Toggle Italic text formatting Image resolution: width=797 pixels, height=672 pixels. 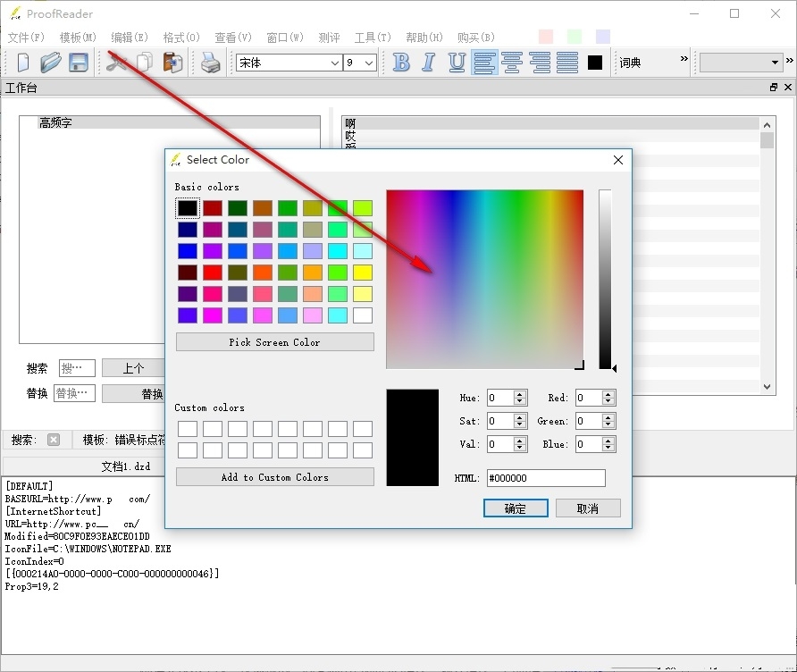pos(429,63)
